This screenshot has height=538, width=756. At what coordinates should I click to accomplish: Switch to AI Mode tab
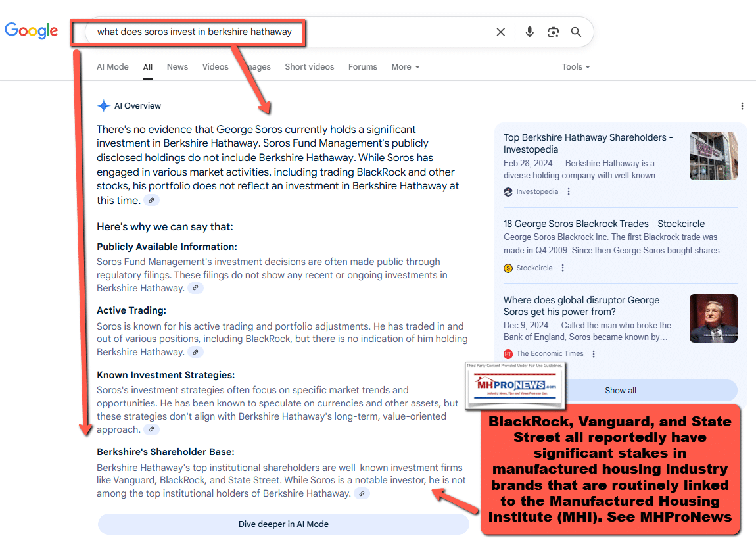(112, 67)
